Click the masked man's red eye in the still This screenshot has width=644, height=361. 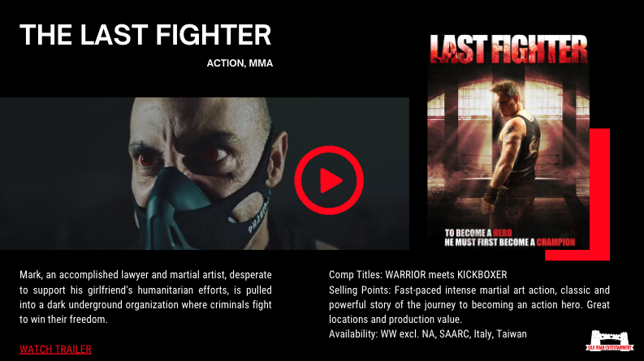pyautogui.click(x=147, y=159)
